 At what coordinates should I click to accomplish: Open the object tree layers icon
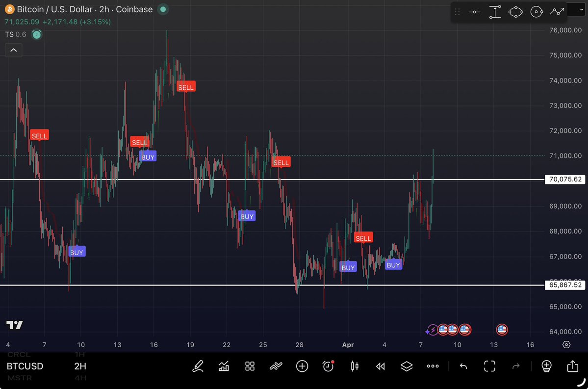pyautogui.click(x=407, y=366)
